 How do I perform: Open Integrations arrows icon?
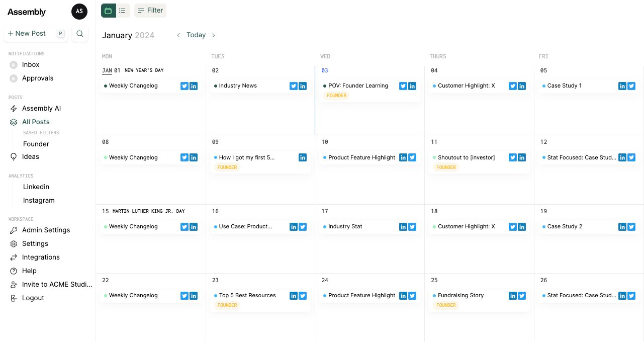pos(14,257)
